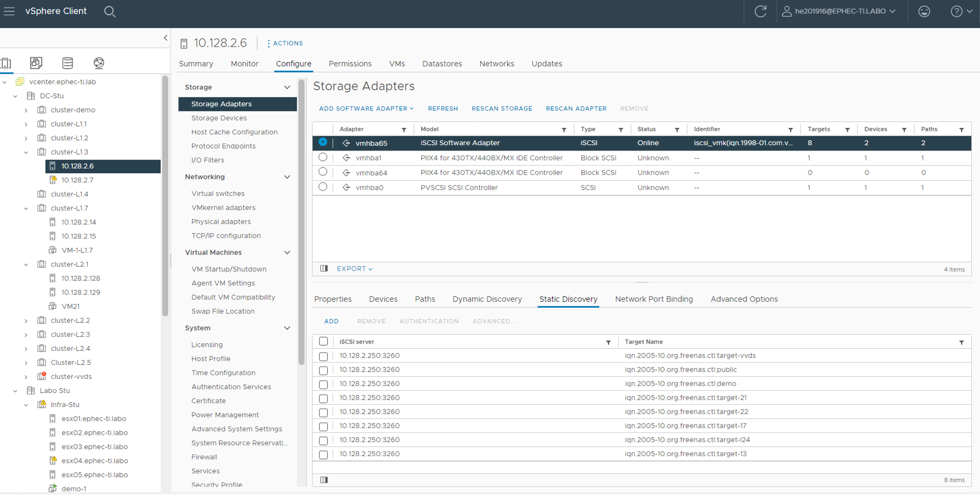Open column chooser beside Export
This screenshot has width=980, height=495.
pos(324,268)
